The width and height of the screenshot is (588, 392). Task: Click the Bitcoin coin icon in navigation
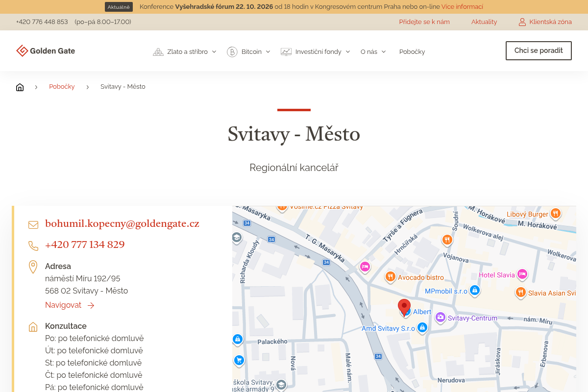(x=232, y=51)
